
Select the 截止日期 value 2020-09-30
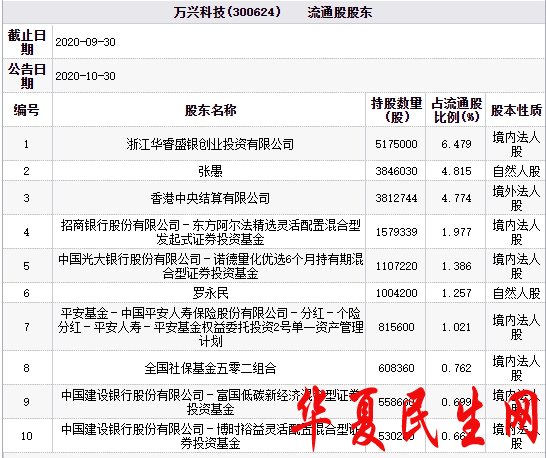pyautogui.click(x=85, y=42)
